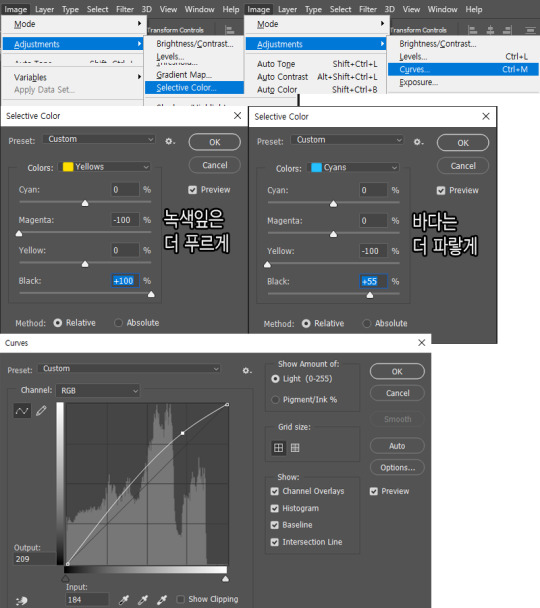Uncheck Baseline checkbox in Curves
Image resolution: width=540 pixels, height=608 pixels.
[x=274, y=525]
